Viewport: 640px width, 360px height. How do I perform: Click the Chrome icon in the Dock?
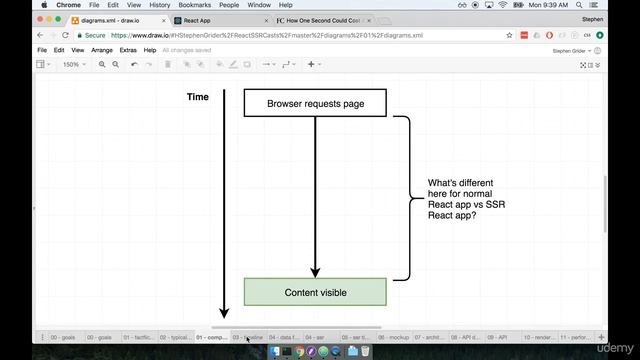pyautogui.click(x=299, y=351)
